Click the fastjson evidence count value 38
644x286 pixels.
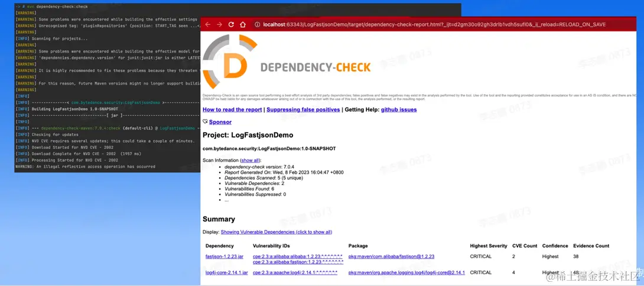click(x=576, y=256)
